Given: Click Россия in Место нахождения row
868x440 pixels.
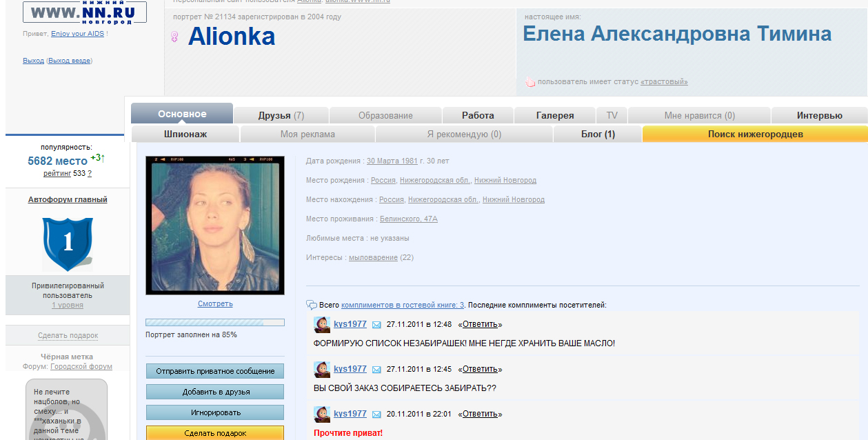Looking at the screenshot, I should 392,199.
